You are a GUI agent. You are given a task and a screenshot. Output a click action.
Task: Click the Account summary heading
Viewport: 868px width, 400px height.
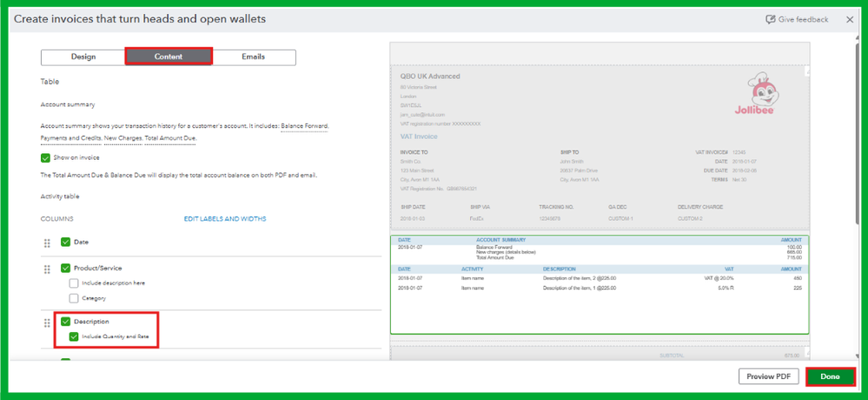click(x=68, y=104)
